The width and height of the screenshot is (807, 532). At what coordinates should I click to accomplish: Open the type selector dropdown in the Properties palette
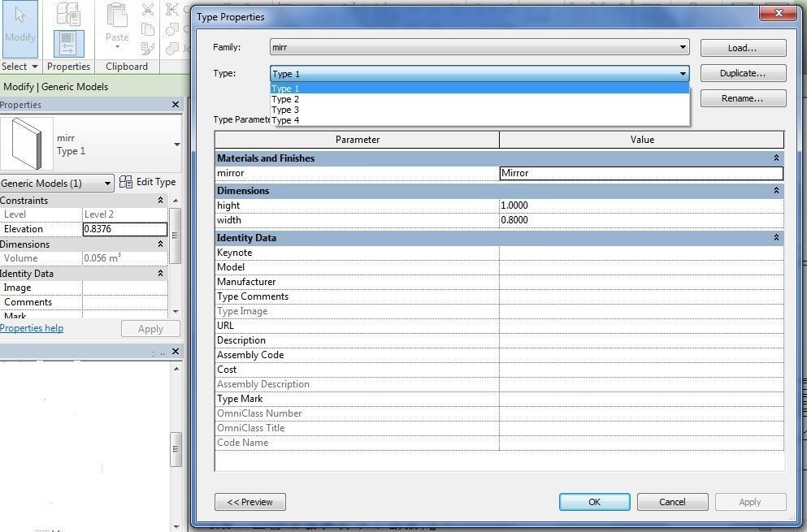[x=177, y=145]
